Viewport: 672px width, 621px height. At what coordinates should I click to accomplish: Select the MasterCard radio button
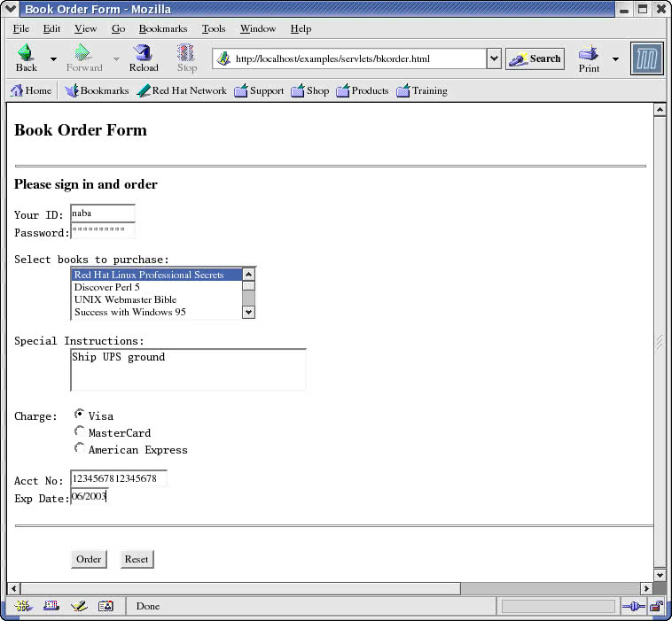pos(79,431)
